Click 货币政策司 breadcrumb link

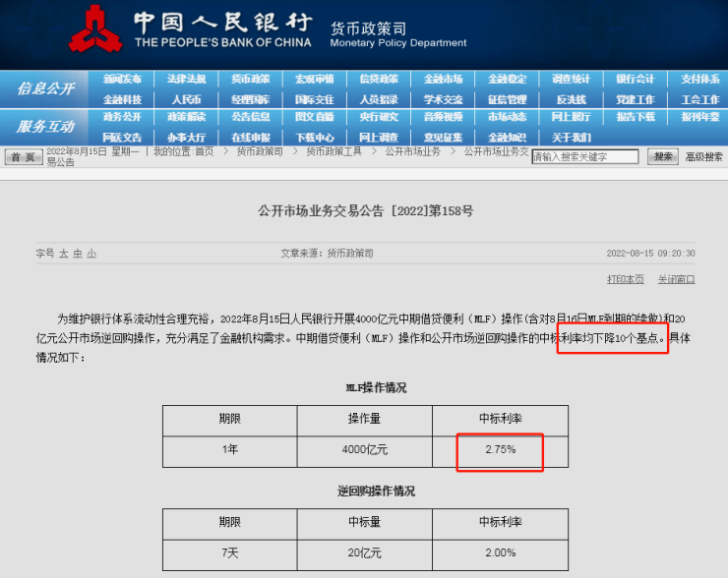[260, 151]
